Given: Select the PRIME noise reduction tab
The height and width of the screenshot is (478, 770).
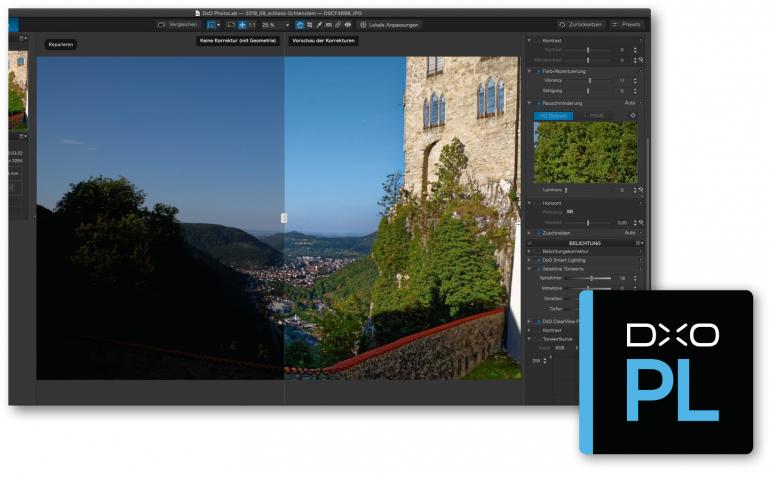Looking at the screenshot, I should click(x=596, y=116).
